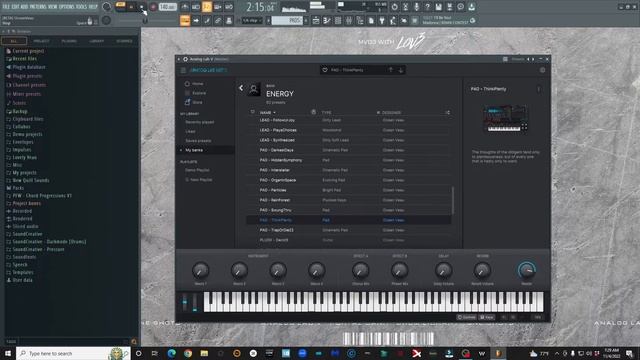Collapse My banks sidebar arrow

coord(181,150)
